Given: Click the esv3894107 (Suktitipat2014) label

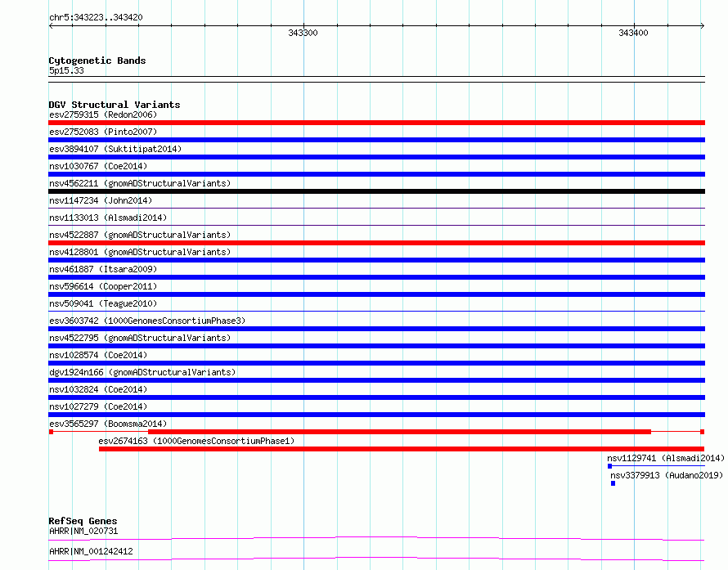Looking at the screenshot, I should click(x=115, y=149).
